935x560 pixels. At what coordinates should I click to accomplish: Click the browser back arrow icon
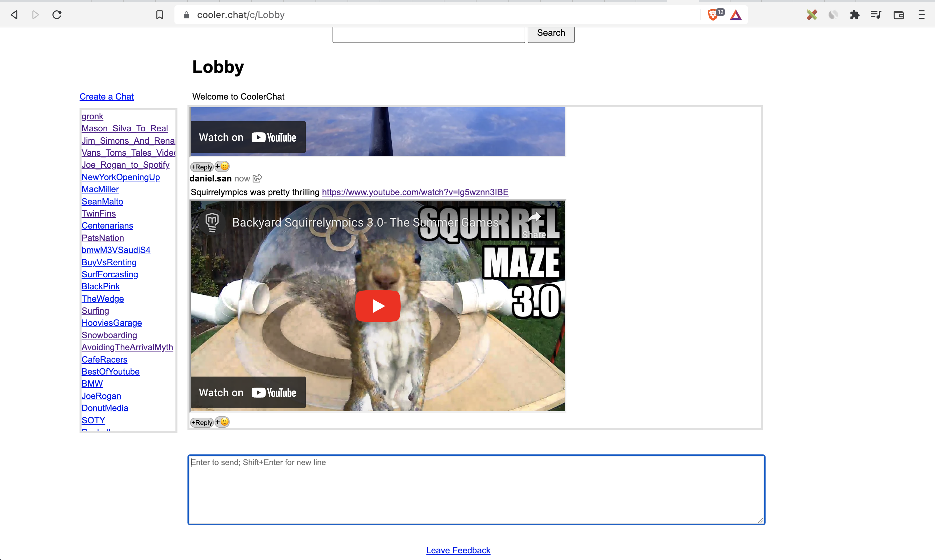click(x=14, y=15)
